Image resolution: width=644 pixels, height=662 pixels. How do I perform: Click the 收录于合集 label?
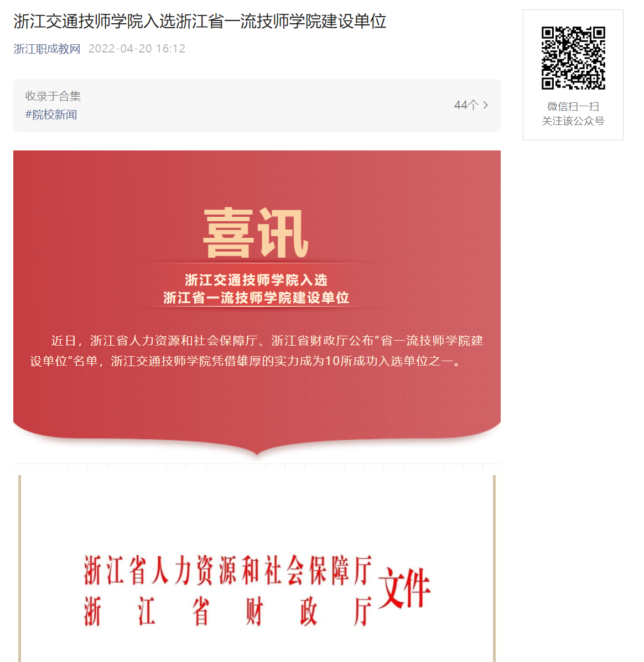point(53,96)
